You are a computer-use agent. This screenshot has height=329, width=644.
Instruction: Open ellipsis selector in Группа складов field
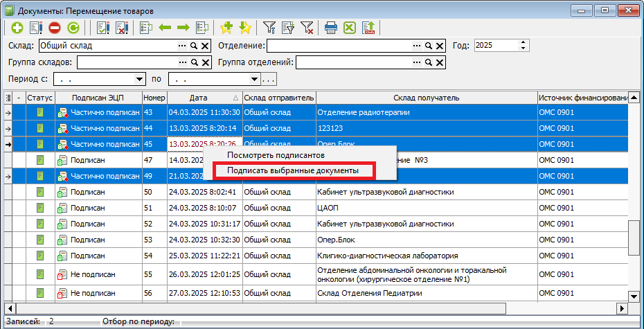(x=183, y=62)
